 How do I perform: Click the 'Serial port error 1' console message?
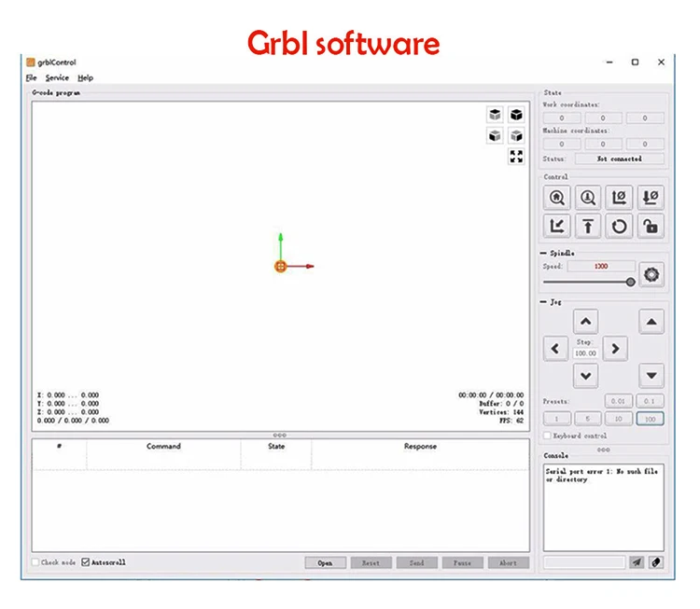pos(601,475)
